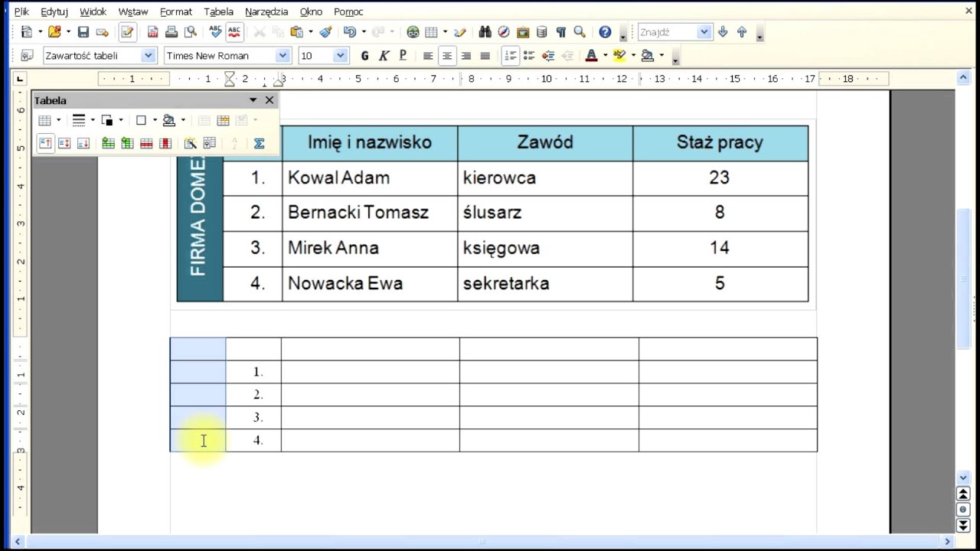This screenshot has height=551, width=980.
Task: Click the Print icon
Action: pos(171,32)
